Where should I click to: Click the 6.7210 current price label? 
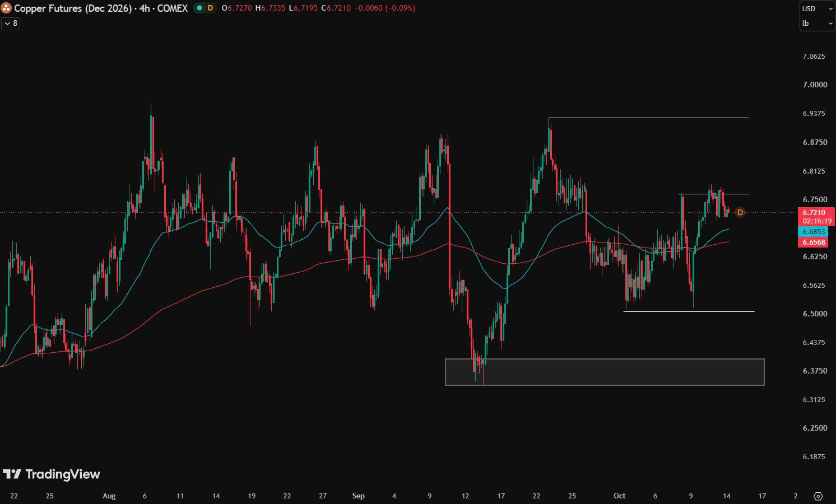tap(814, 213)
